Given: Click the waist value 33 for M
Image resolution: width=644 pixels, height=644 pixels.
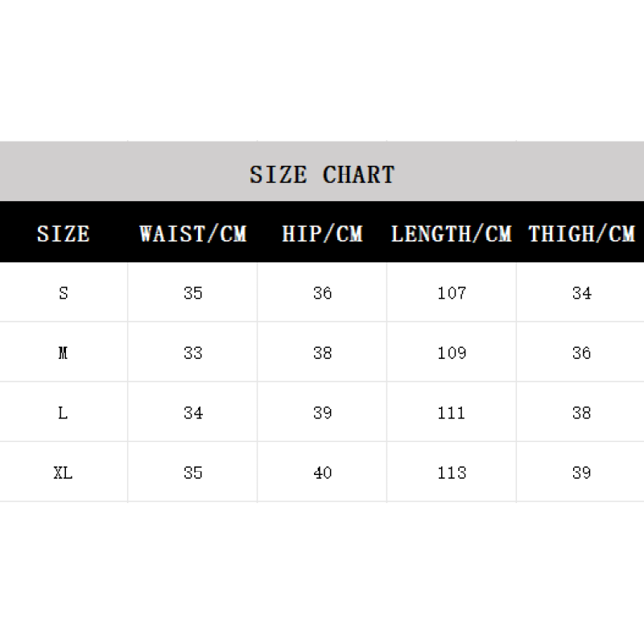Looking at the screenshot, I should 193,353.
